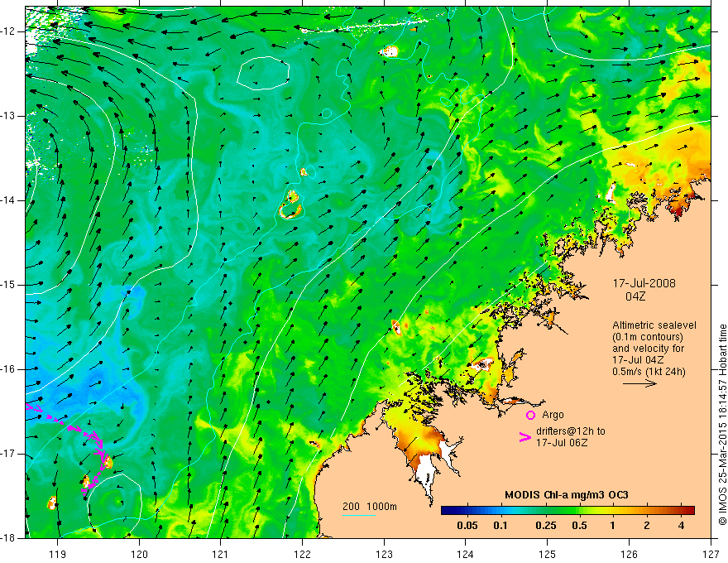Click the chlorophyll color scale bar
728x563 pixels.
coord(568,511)
